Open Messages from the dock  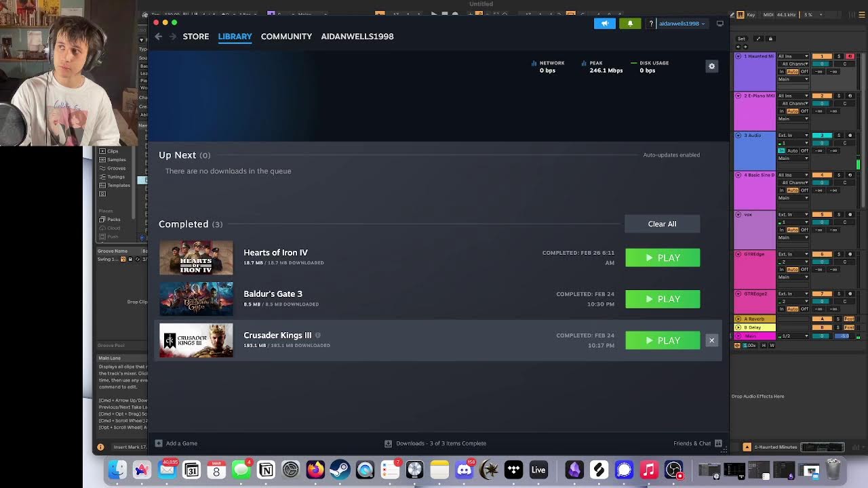tap(241, 470)
